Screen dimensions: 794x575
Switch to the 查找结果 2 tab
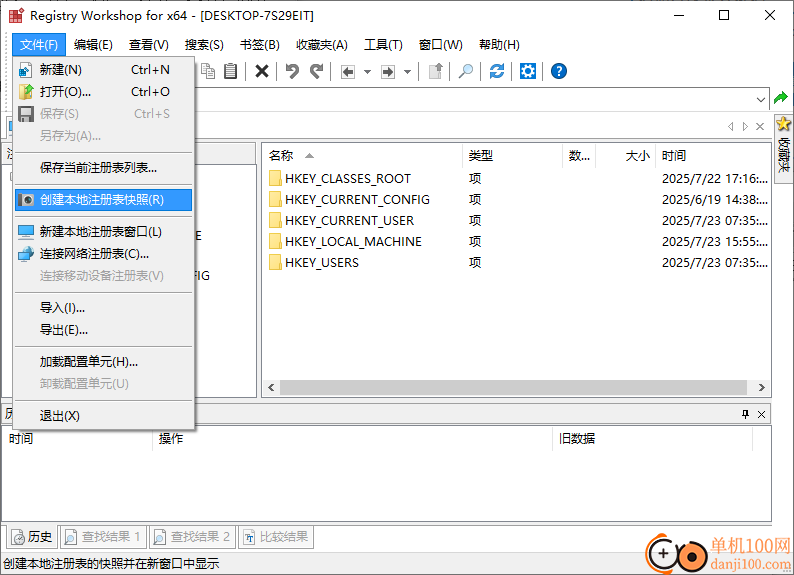coord(192,537)
